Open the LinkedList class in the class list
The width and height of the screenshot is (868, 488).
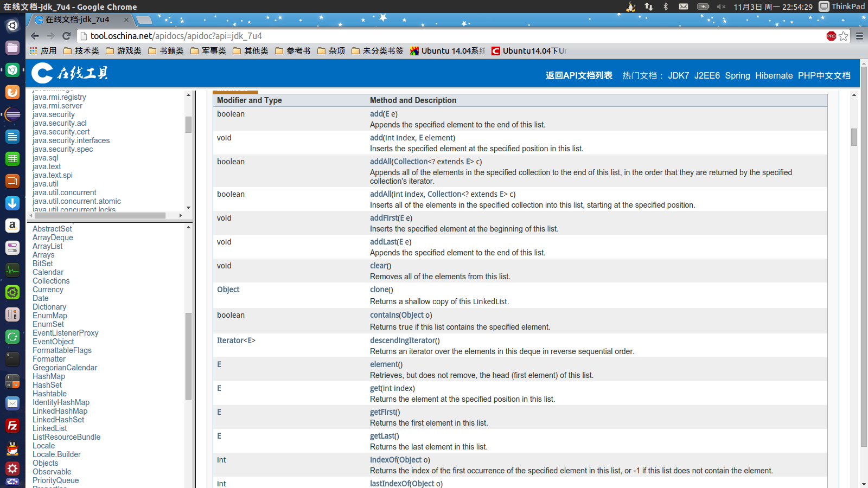(x=49, y=428)
